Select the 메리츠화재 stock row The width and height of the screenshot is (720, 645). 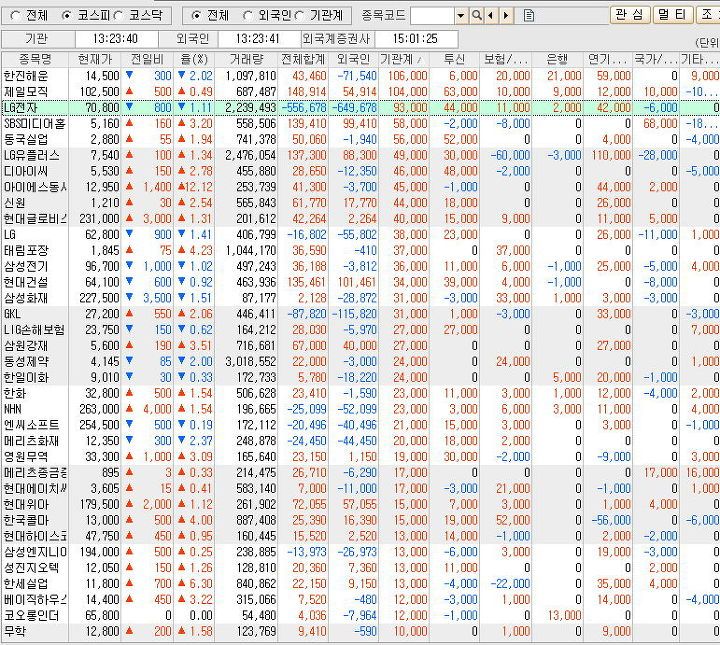pos(360,441)
